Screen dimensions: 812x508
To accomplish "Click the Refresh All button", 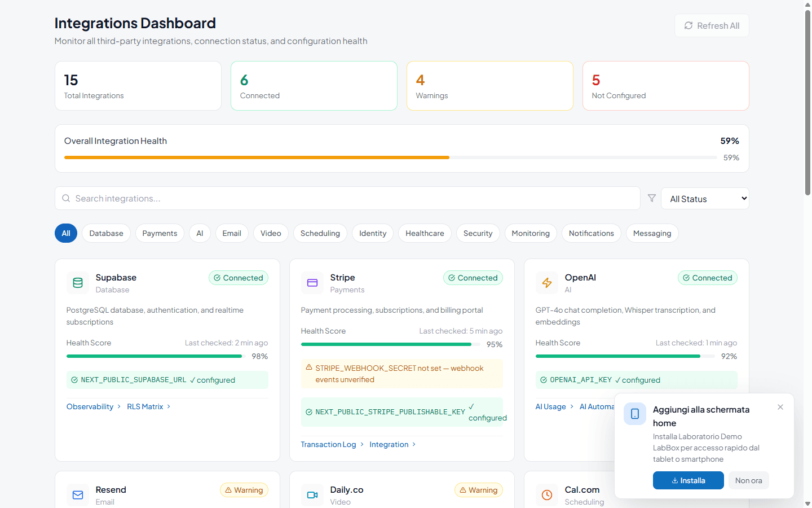I will [x=712, y=25].
